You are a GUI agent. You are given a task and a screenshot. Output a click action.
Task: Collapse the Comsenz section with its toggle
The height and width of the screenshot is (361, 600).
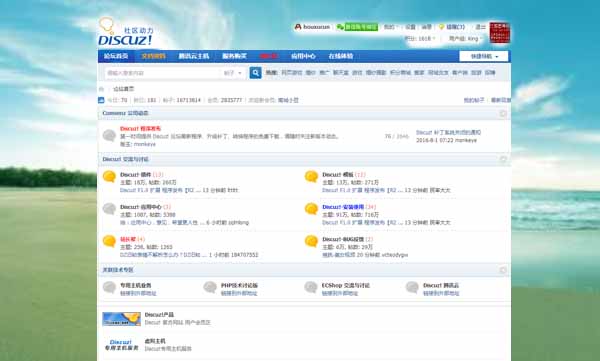[x=503, y=114]
